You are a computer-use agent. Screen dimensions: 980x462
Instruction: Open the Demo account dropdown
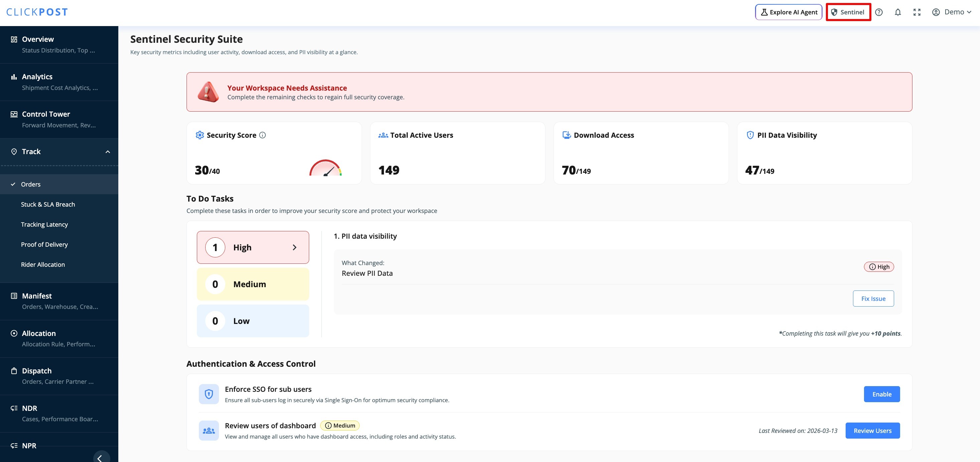click(x=952, y=12)
